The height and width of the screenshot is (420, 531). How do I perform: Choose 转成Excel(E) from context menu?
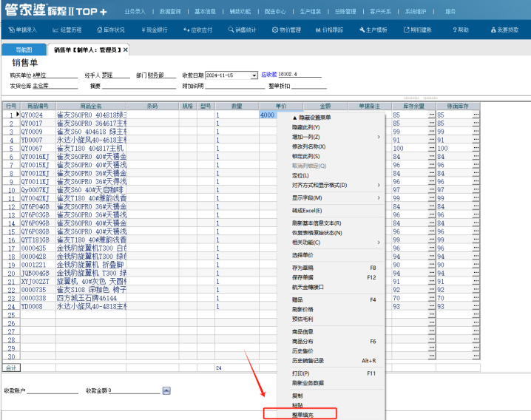(307, 211)
